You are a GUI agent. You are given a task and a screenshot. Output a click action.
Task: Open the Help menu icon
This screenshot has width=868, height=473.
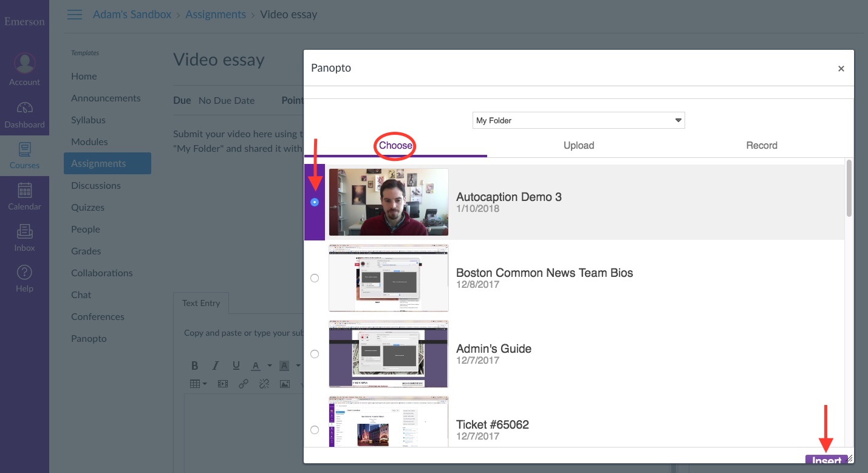point(24,272)
